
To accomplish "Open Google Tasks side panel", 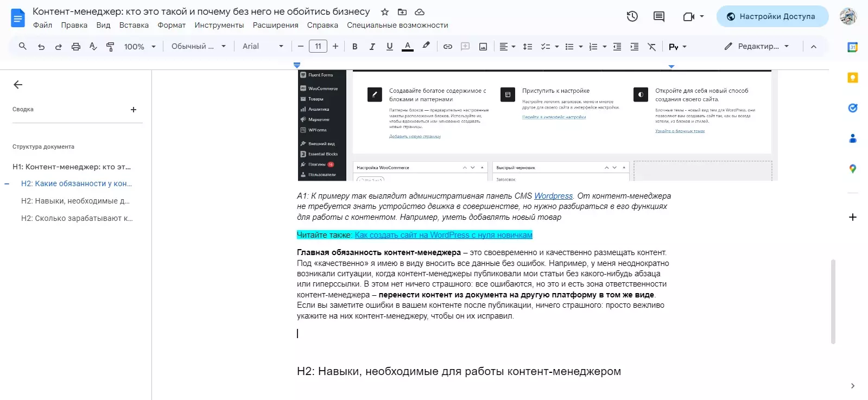I will [853, 108].
